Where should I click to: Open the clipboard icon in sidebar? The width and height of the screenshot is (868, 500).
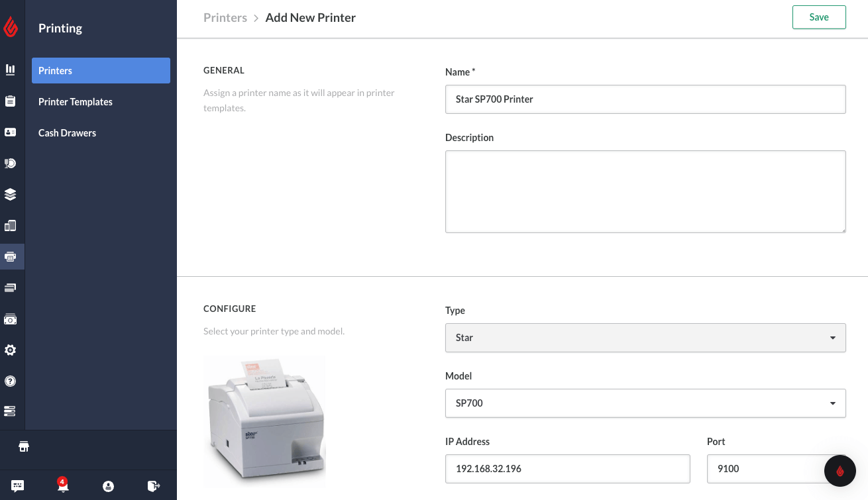click(11, 101)
